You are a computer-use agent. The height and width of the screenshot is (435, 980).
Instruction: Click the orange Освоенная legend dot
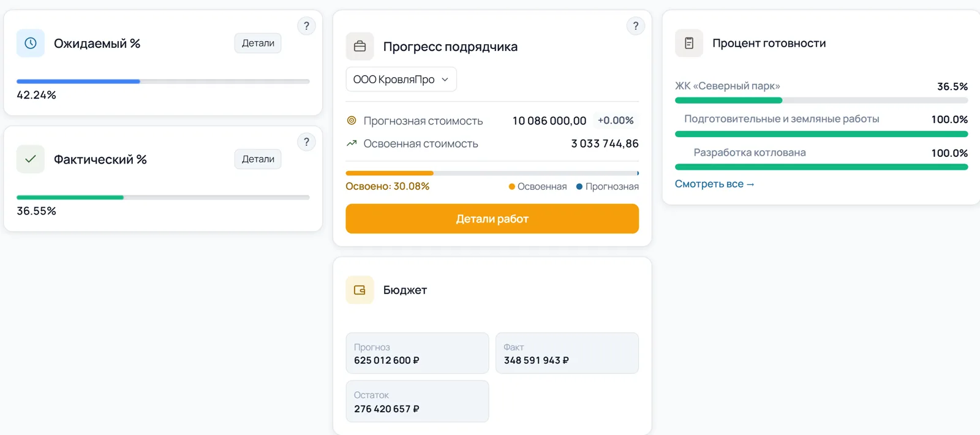coord(511,187)
